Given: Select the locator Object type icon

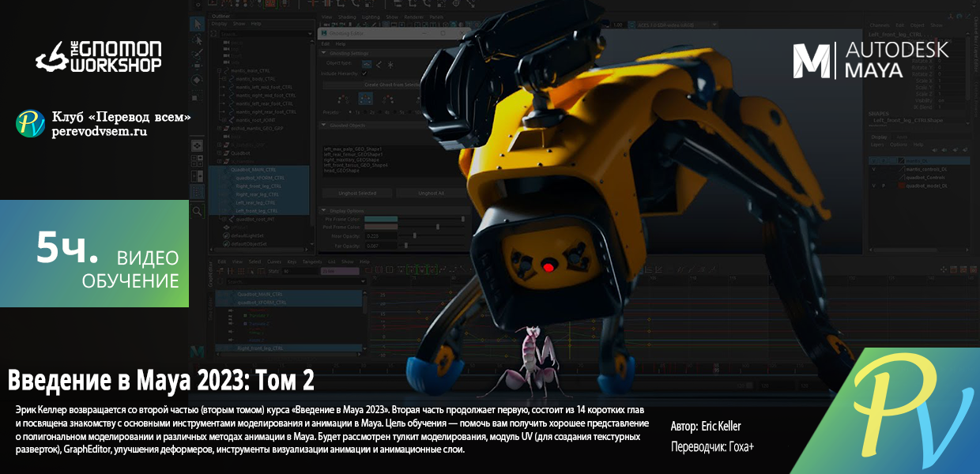Looking at the screenshot, I should (x=390, y=64).
